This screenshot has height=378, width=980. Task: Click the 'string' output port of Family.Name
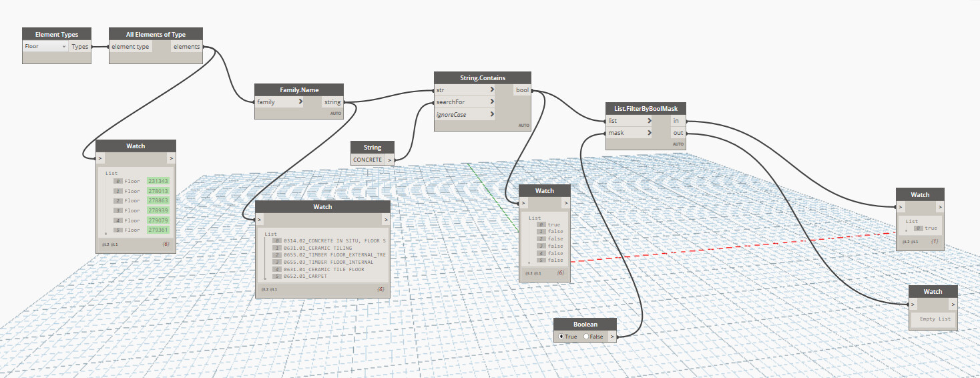(332, 102)
